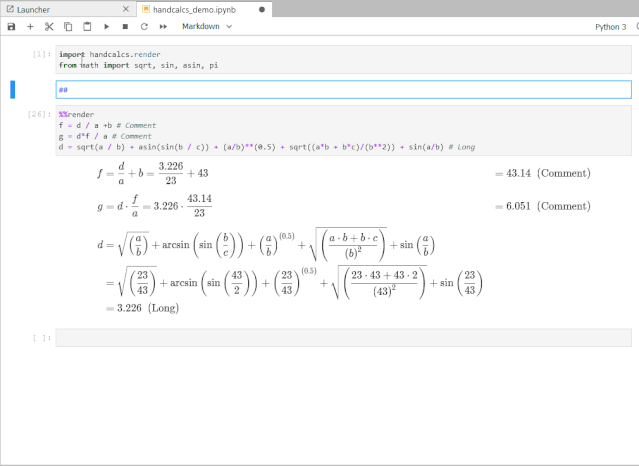Select the handcalcs_demo.ipynb tab
Viewport: 639px width, 466px height.
[195, 9]
